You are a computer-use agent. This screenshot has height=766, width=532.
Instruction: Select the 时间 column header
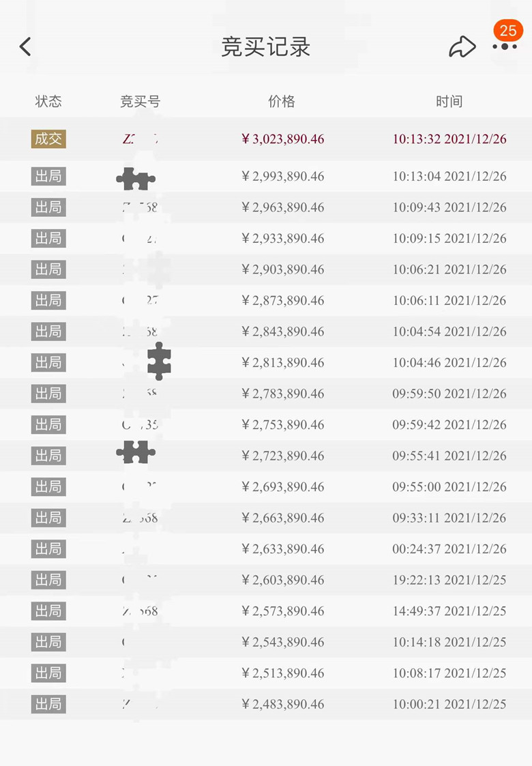pos(449,101)
